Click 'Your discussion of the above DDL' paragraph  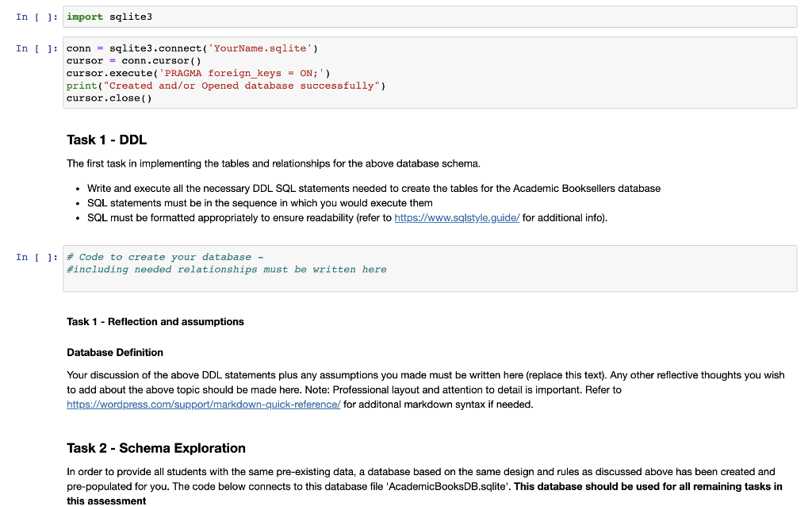tap(426, 389)
